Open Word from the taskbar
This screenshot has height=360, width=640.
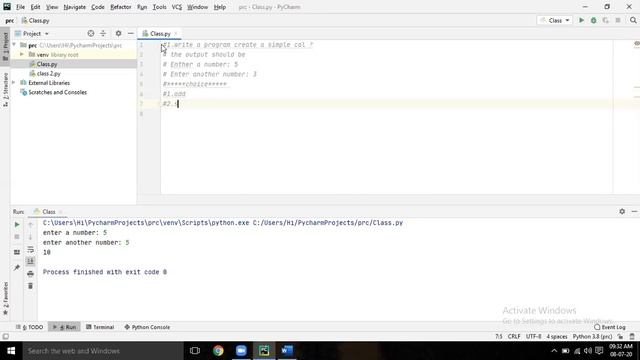pos(287,351)
